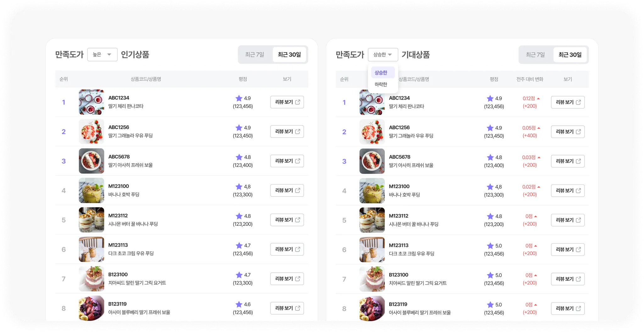This screenshot has width=644, height=332.
Task: Click the 딸기 그래놀라 우유 푸딩 thumbnail in 기대상품 panel
Action: coord(372,132)
